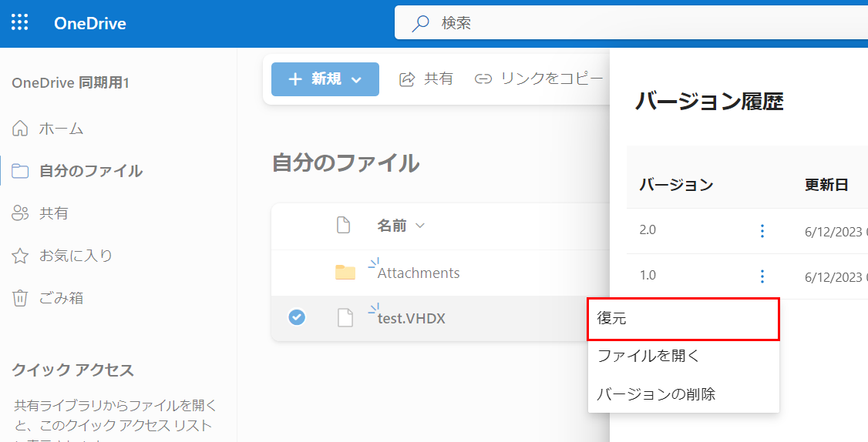Click the OneDrive title link
This screenshot has width=868, height=442.
click(90, 23)
